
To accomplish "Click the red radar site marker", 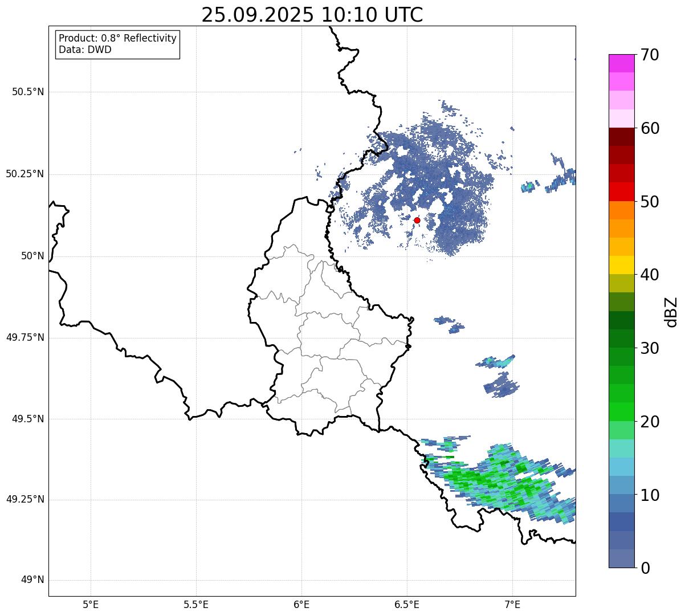I will click(417, 220).
